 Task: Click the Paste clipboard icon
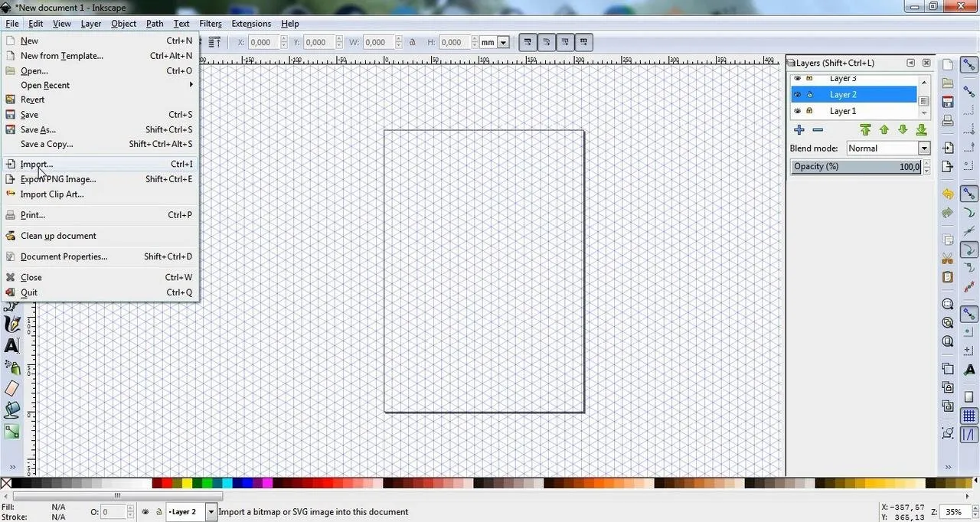948,277
